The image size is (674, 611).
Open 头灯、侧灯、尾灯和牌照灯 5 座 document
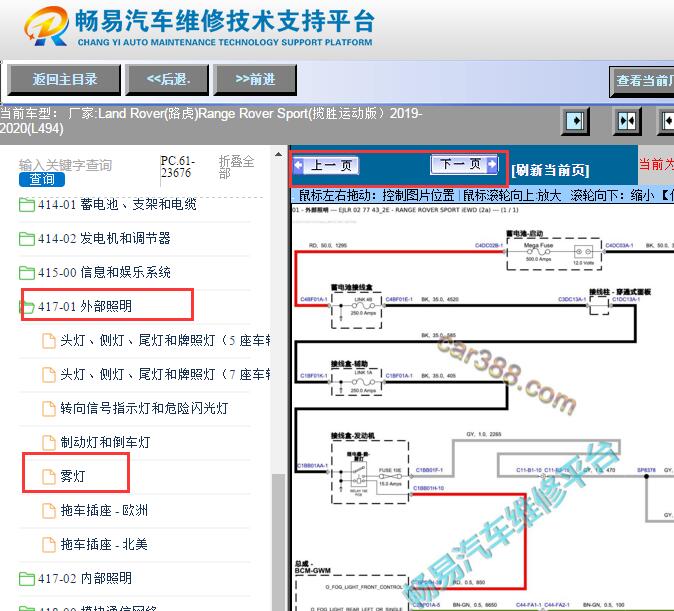tap(165, 340)
